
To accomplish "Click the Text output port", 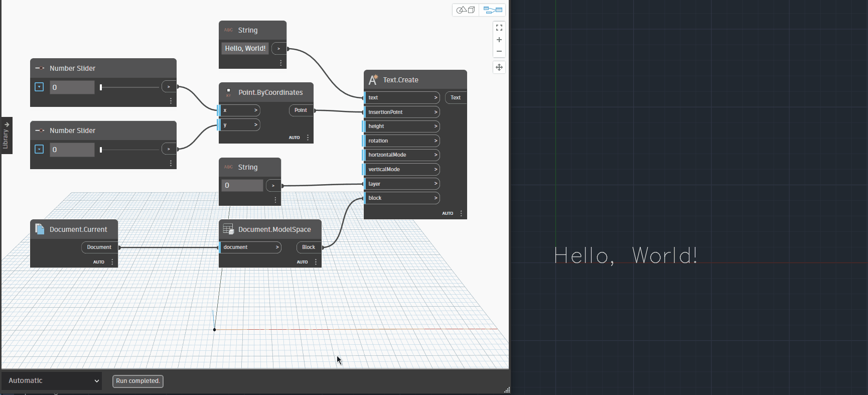I will point(455,97).
